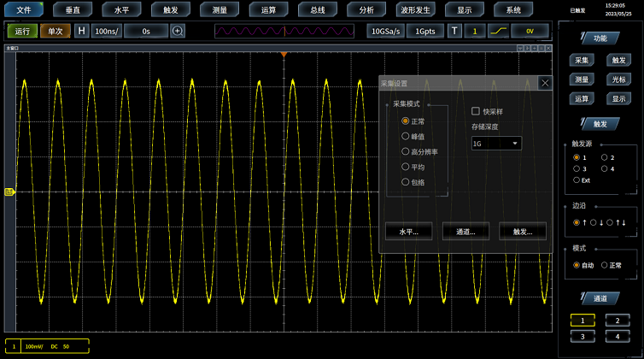Click the rising edge slope icon in toolbar
This screenshot has width=644, height=359.
tap(497, 31)
